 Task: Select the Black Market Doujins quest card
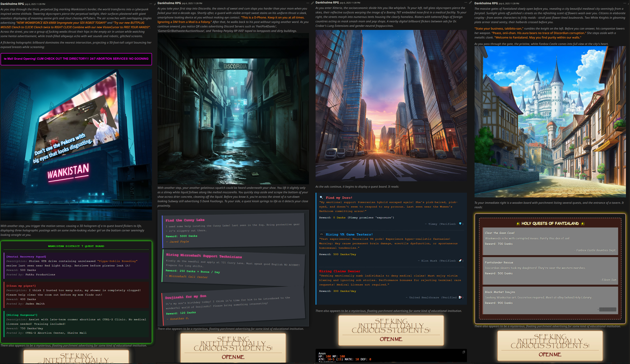[550, 300]
